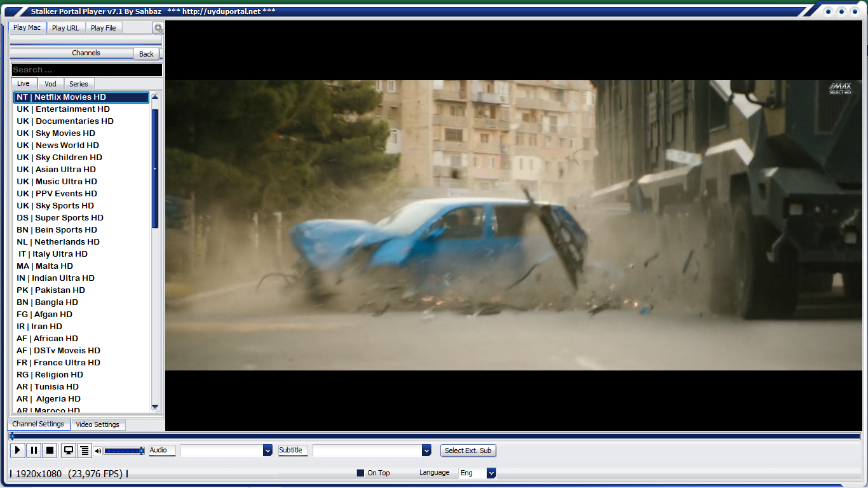Switch to the Play Mac tab
This screenshot has height=488, width=868.
(x=27, y=27)
